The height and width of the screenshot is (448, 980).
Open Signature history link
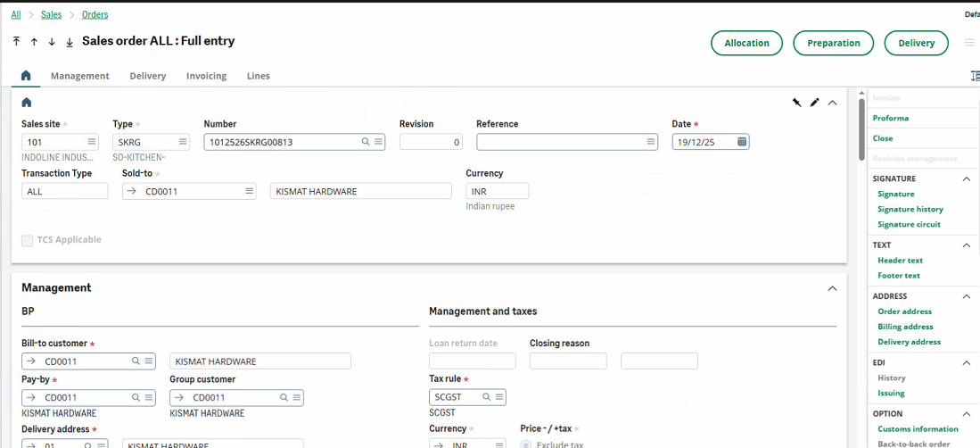[x=910, y=210]
